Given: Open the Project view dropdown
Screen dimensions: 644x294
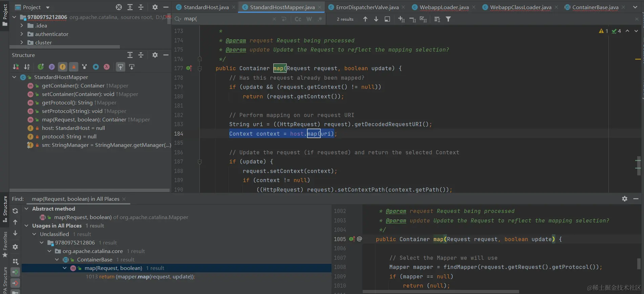Looking at the screenshot, I should pos(47,7).
